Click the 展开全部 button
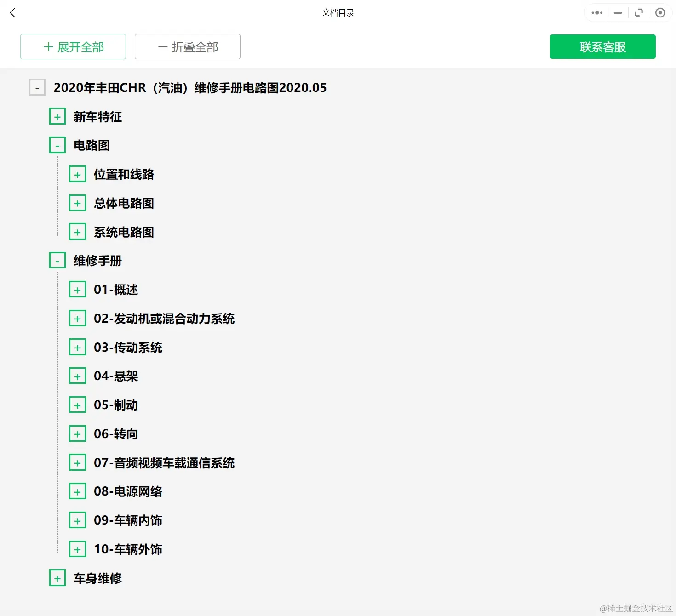 [x=73, y=46]
